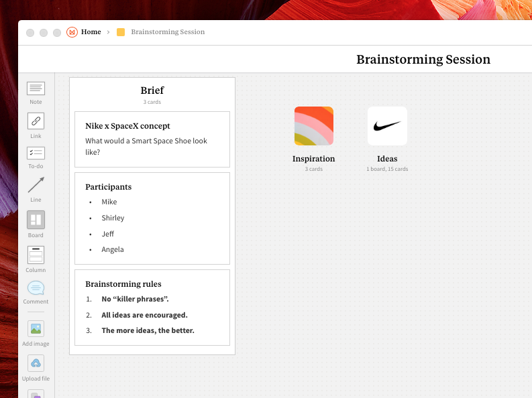Select the Board tool icon
The image size is (532, 398).
(36, 220)
